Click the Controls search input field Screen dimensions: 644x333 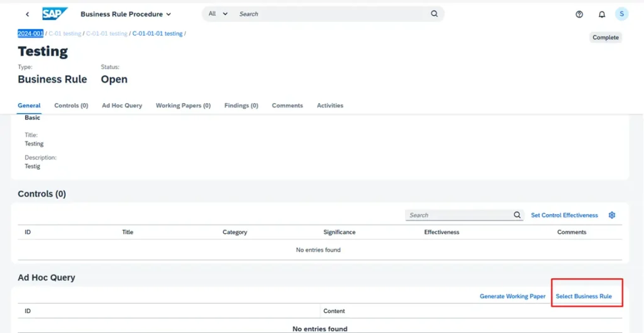coord(459,215)
